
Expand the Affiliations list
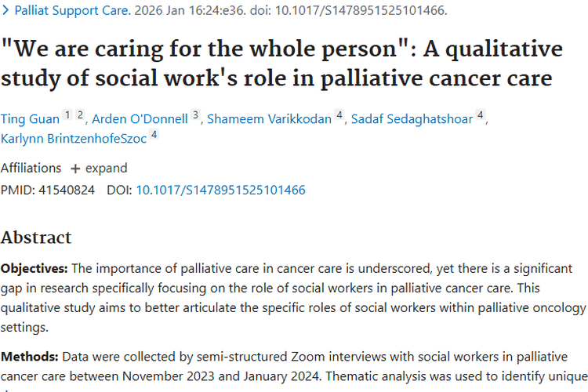click(106, 168)
